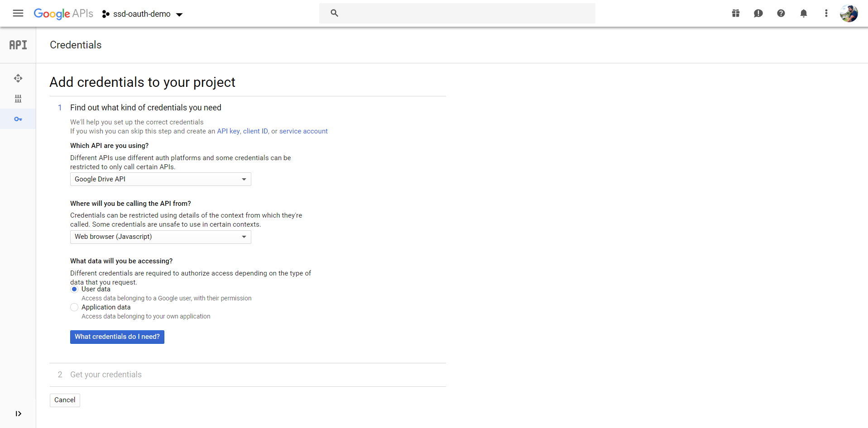The image size is (868, 428).
Task: Send feedback via the speech bubble icon
Action: click(758, 14)
